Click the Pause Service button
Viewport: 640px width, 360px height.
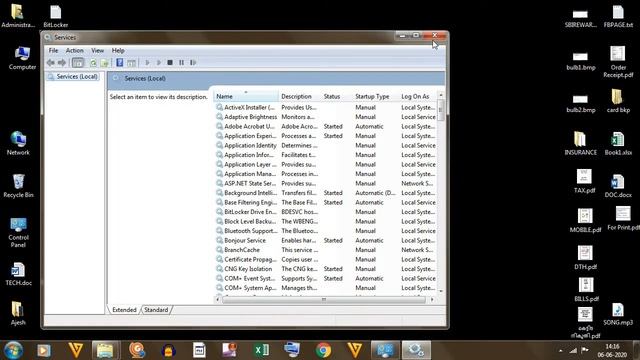tap(182, 62)
